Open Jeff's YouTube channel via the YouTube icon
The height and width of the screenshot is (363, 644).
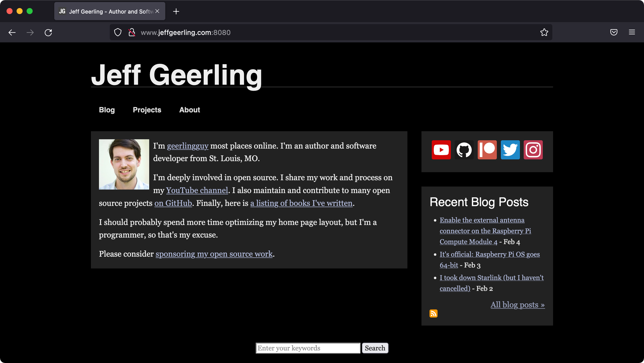coord(441,150)
